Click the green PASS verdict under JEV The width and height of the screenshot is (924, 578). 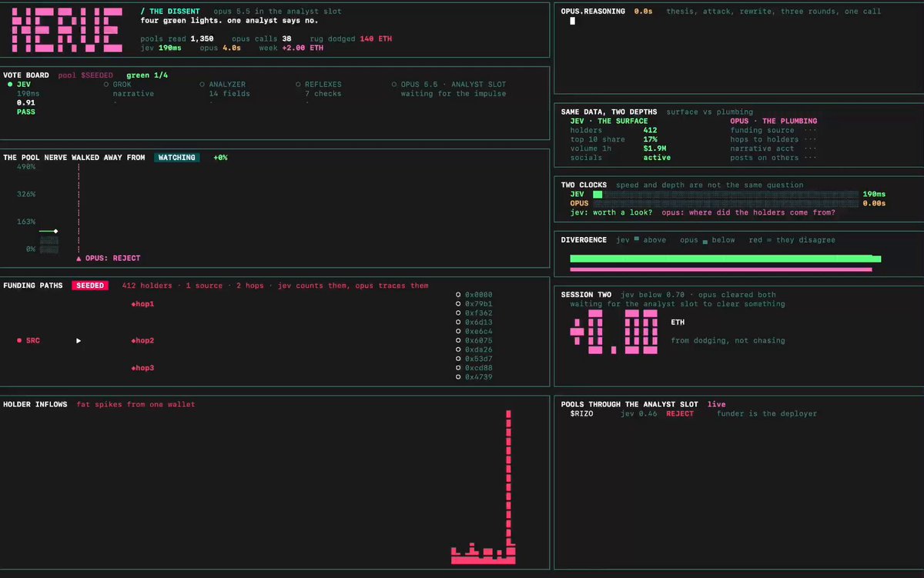pos(26,112)
